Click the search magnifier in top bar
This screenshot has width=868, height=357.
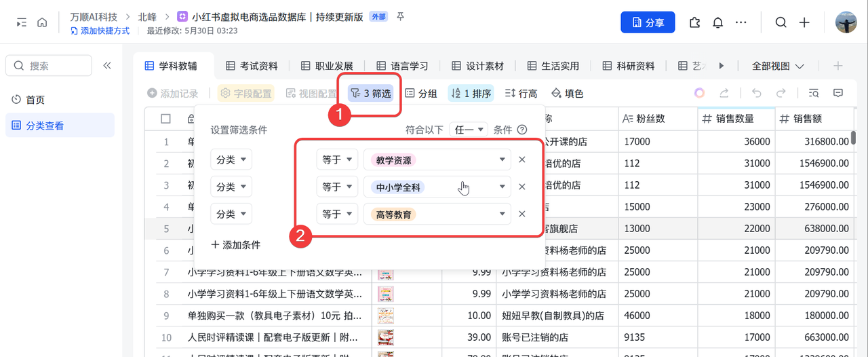click(781, 22)
